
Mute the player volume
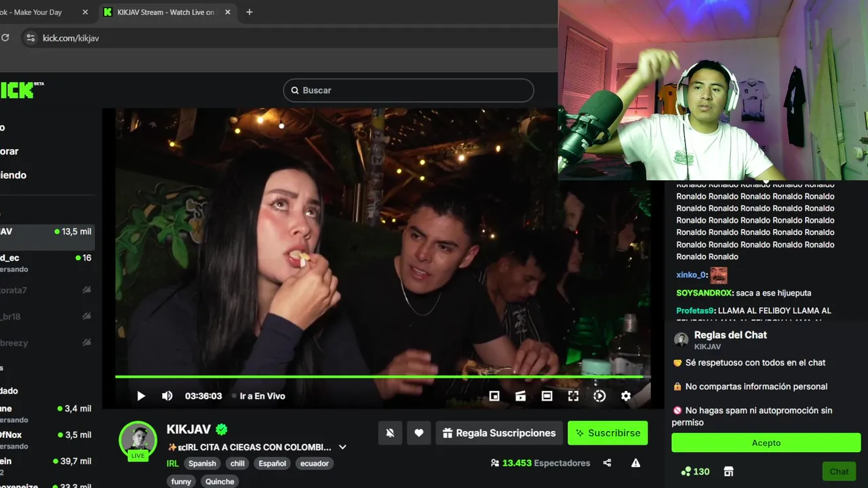click(167, 396)
